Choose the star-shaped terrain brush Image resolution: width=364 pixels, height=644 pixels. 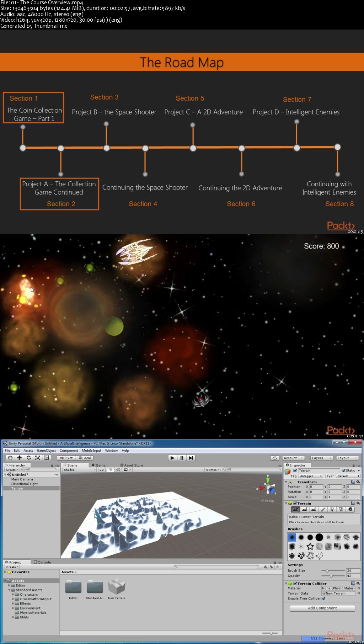(x=310, y=546)
